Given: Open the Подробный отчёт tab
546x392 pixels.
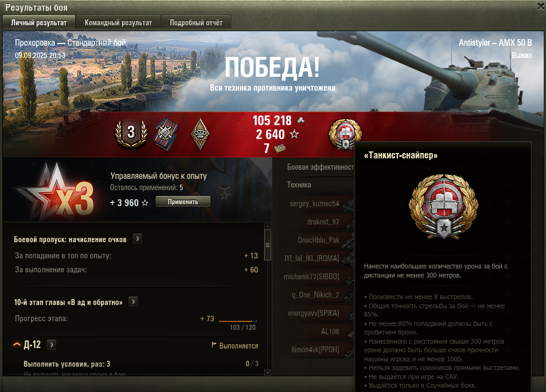Looking at the screenshot, I should click(196, 23).
